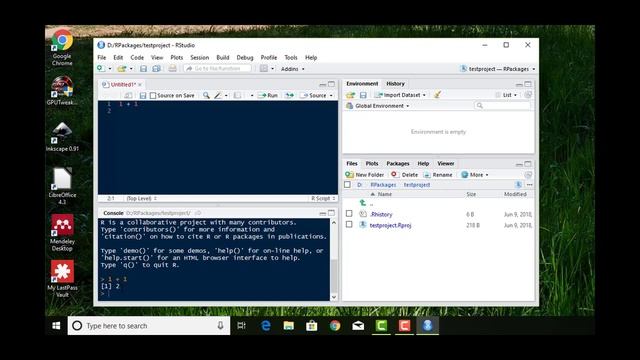The width and height of the screenshot is (640, 360).
Task: Open the Global Environment dropdown
Action: coord(378,106)
